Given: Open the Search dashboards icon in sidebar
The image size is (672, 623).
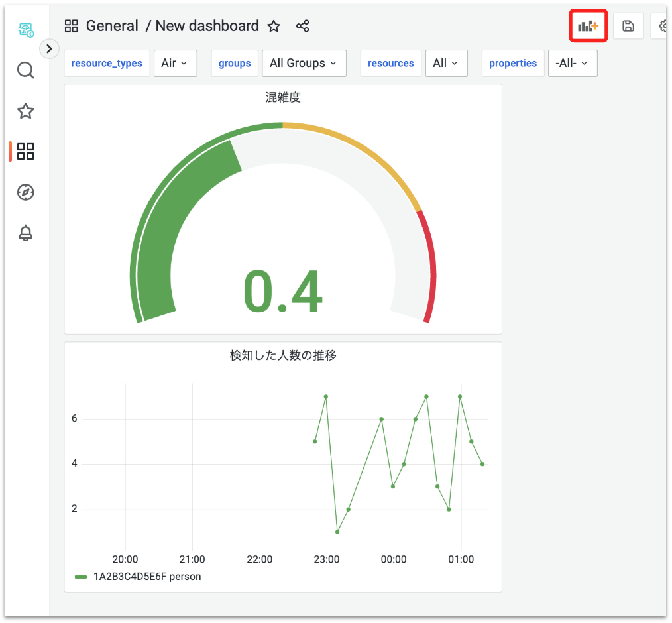Looking at the screenshot, I should pyautogui.click(x=26, y=70).
